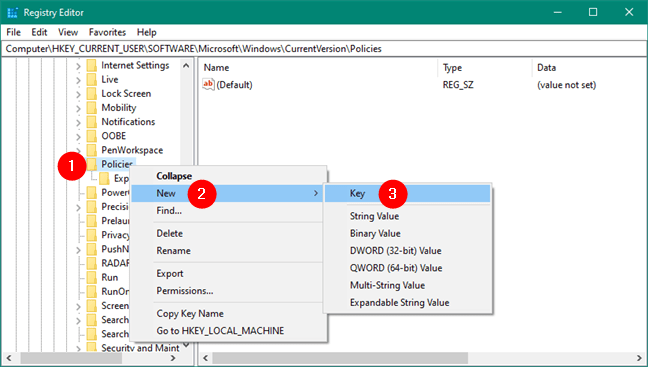Click the Precision folder icon
The image size is (648, 367).
[92, 207]
